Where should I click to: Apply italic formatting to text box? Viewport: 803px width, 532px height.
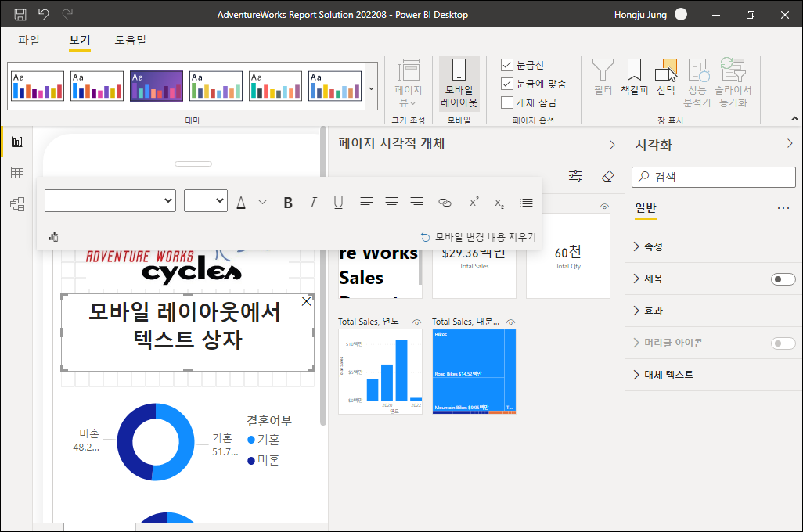pyautogui.click(x=313, y=203)
